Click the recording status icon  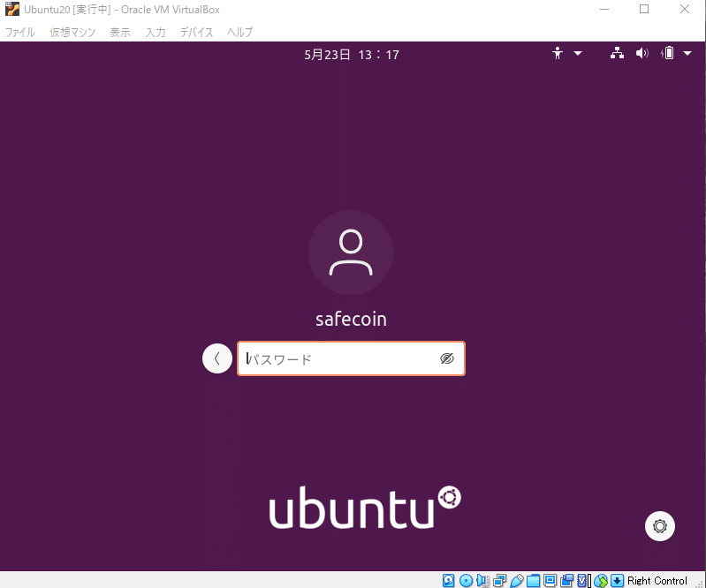pos(567,580)
